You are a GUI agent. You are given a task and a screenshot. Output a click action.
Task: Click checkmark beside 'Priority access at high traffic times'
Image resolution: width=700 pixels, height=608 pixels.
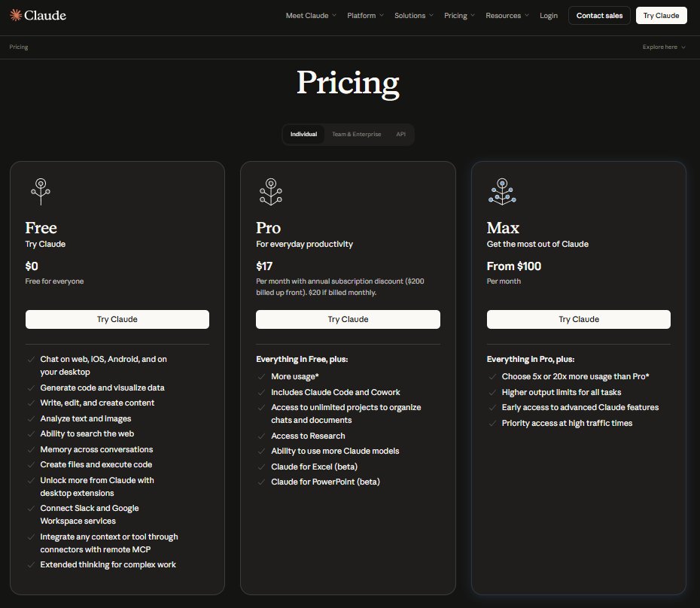492,423
